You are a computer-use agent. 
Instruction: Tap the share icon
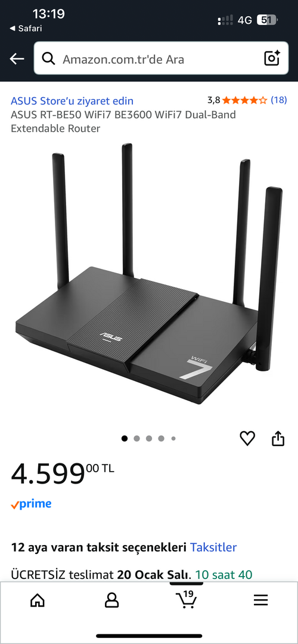[278, 438]
